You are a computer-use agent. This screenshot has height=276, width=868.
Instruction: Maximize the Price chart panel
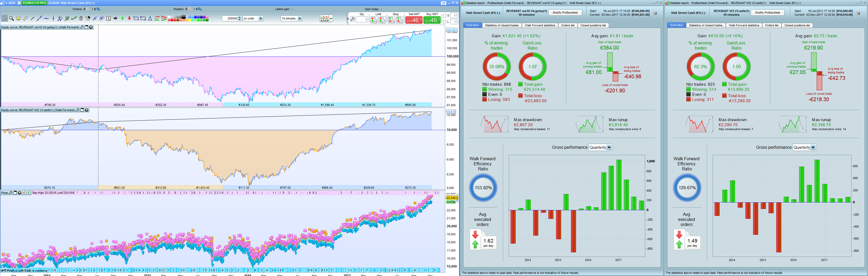click(x=15, y=193)
